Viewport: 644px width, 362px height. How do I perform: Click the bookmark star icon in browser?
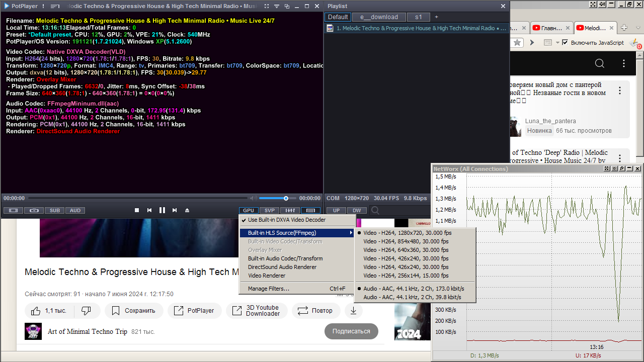click(x=517, y=43)
